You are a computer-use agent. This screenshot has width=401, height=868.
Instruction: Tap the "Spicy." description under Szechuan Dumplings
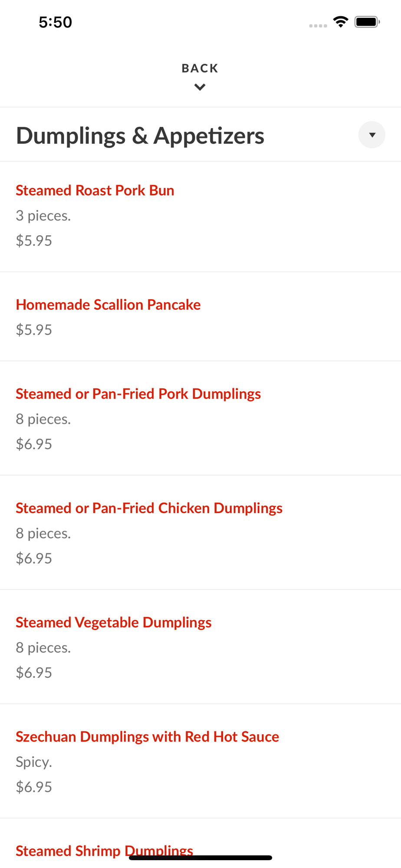[x=34, y=762]
